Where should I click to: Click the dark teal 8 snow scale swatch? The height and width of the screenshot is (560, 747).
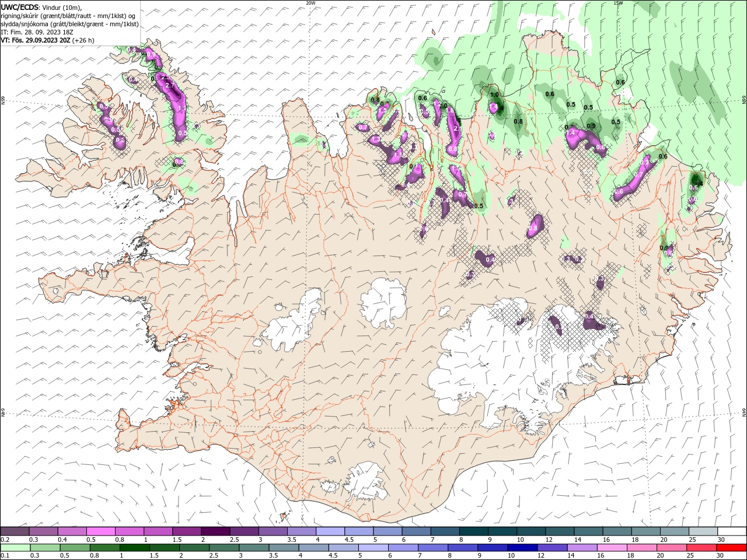pos(473,531)
